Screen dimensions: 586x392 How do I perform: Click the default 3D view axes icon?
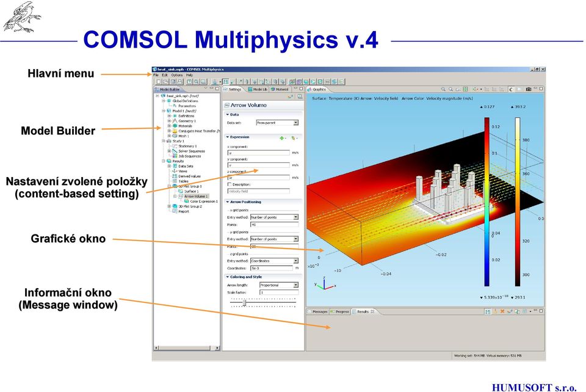pyautogui.click(x=475, y=89)
